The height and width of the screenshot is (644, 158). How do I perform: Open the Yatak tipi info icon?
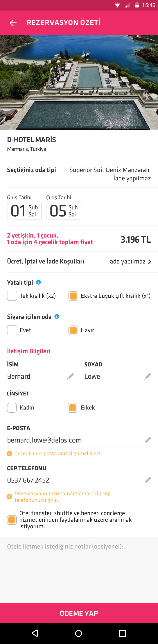(x=38, y=282)
